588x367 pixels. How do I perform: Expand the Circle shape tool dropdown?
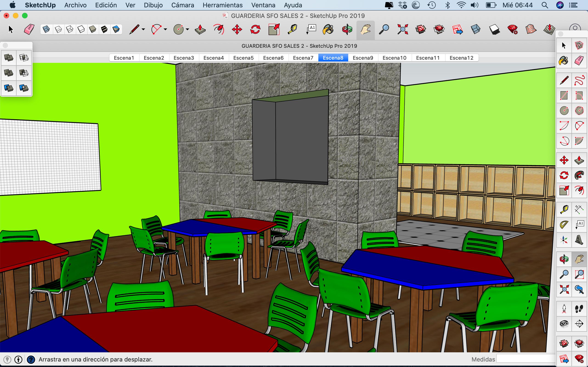click(x=187, y=30)
